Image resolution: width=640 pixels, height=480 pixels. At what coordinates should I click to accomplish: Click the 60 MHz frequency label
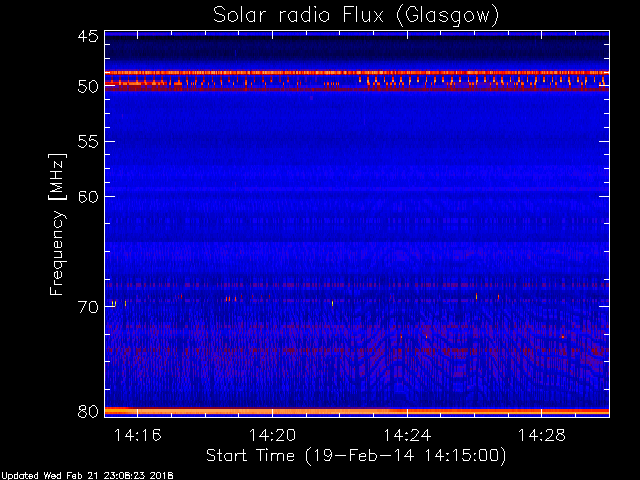(x=88, y=197)
